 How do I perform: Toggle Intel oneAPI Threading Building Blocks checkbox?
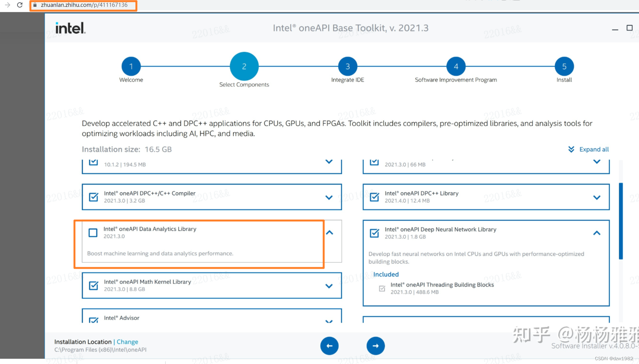(382, 288)
